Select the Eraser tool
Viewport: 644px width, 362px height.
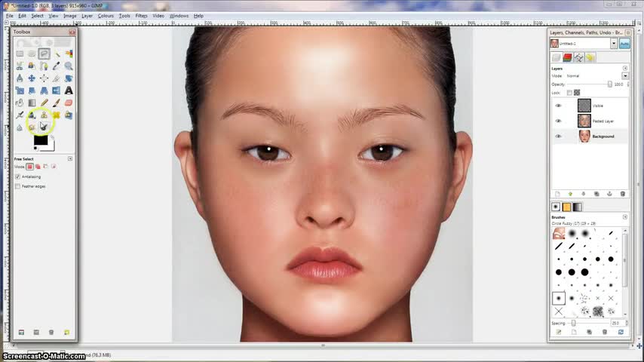click(69, 103)
